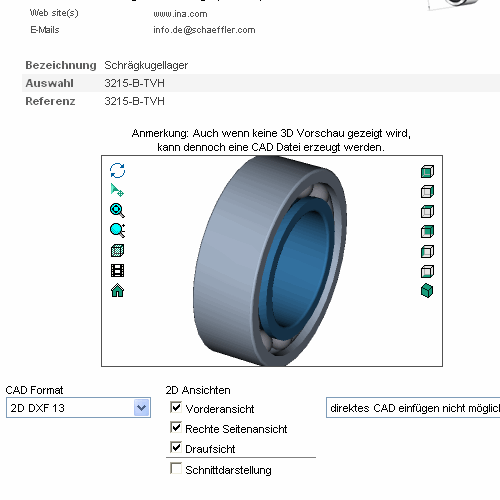Click the info.de@schaeffler.com email link

tap(204, 30)
